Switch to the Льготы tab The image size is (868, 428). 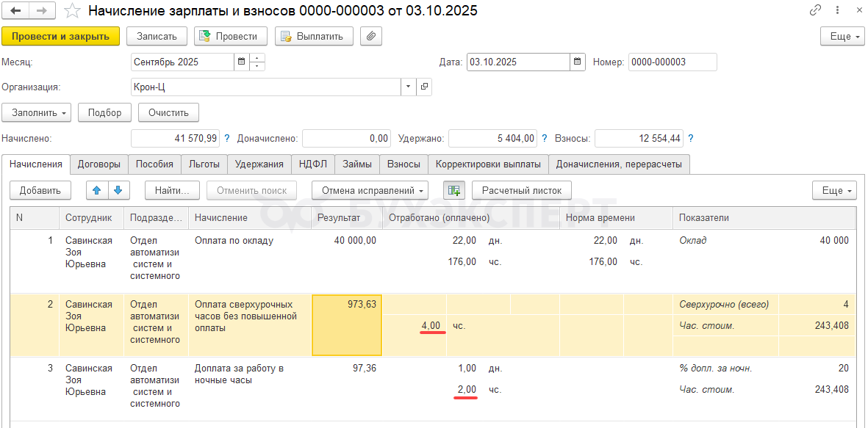coord(204,164)
